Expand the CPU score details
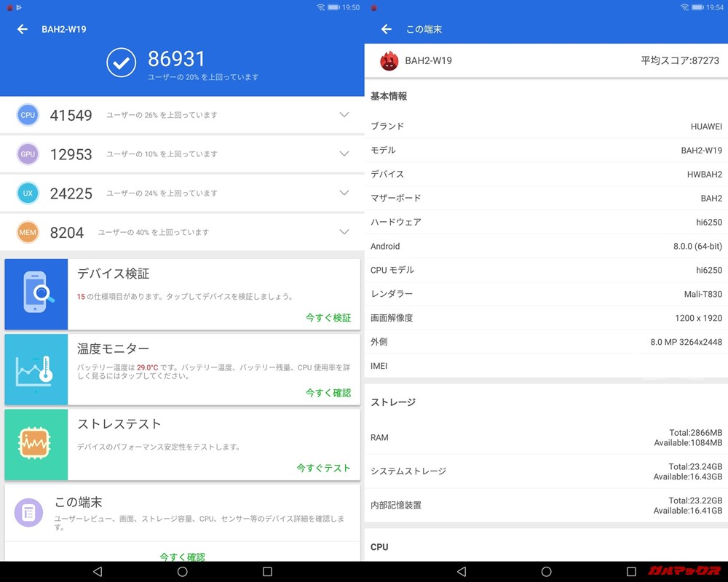728x582 pixels. pyautogui.click(x=343, y=115)
